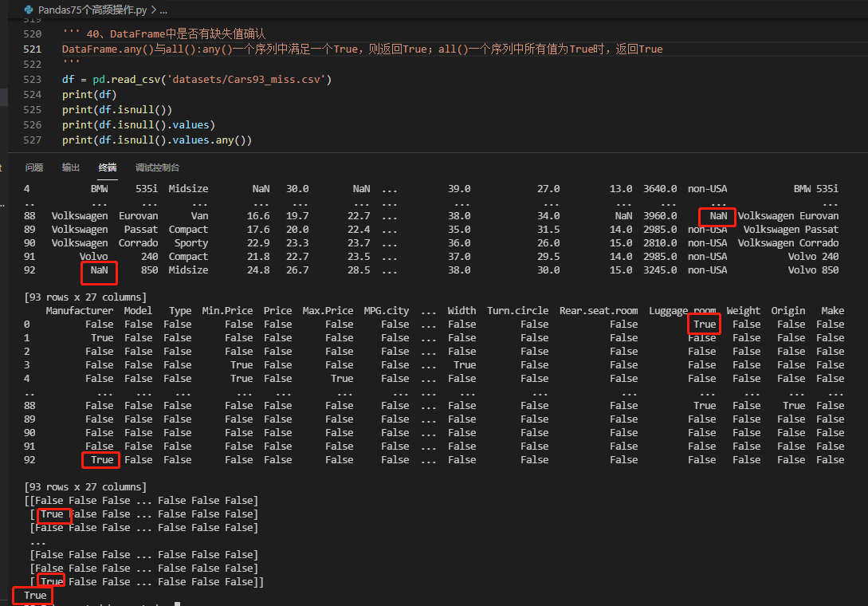The height and width of the screenshot is (606, 868).
Task: Click the second '[93 rows x 27 columns]' summary
Action: pos(85,487)
